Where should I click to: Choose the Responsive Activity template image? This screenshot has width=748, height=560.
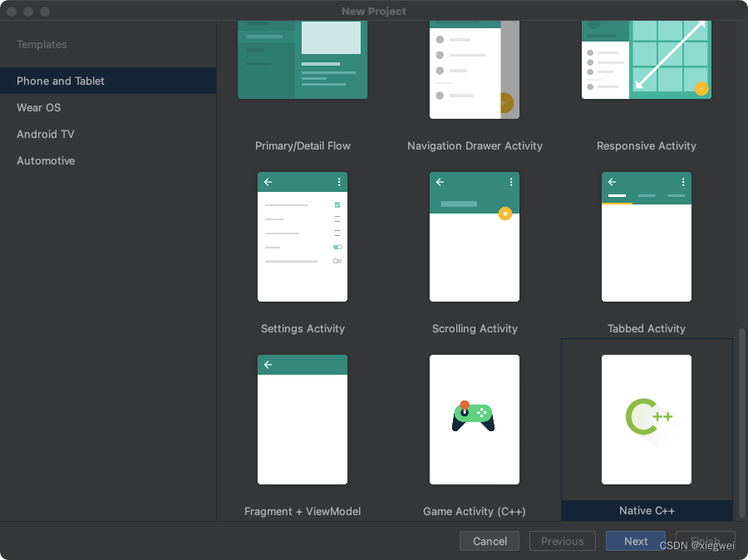coord(647,60)
